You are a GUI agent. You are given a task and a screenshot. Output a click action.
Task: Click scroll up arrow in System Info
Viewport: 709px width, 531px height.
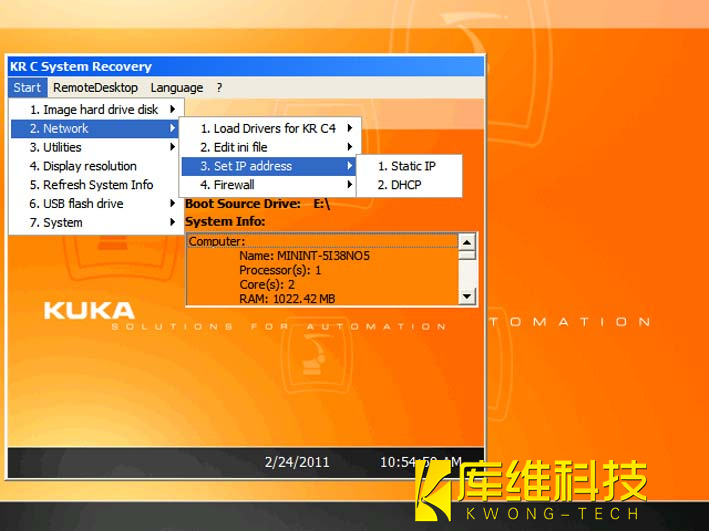coord(467,243)
